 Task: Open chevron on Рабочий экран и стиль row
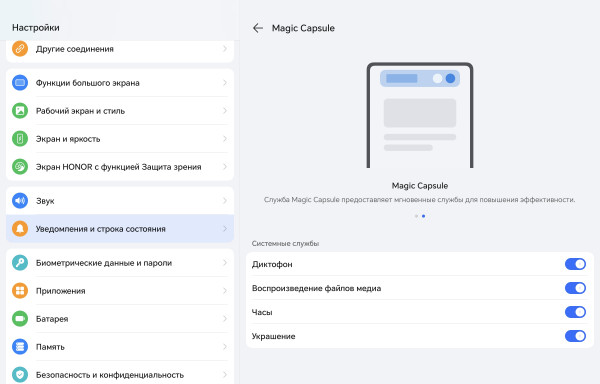tap(225, 111)
